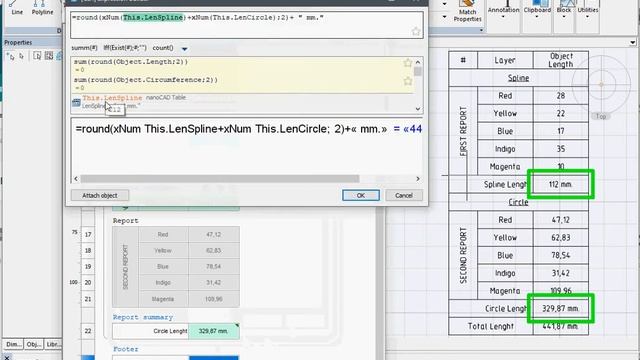Star the sum Object.Length expression
Screen dimensions: 640x360
(x=407, y=62)
